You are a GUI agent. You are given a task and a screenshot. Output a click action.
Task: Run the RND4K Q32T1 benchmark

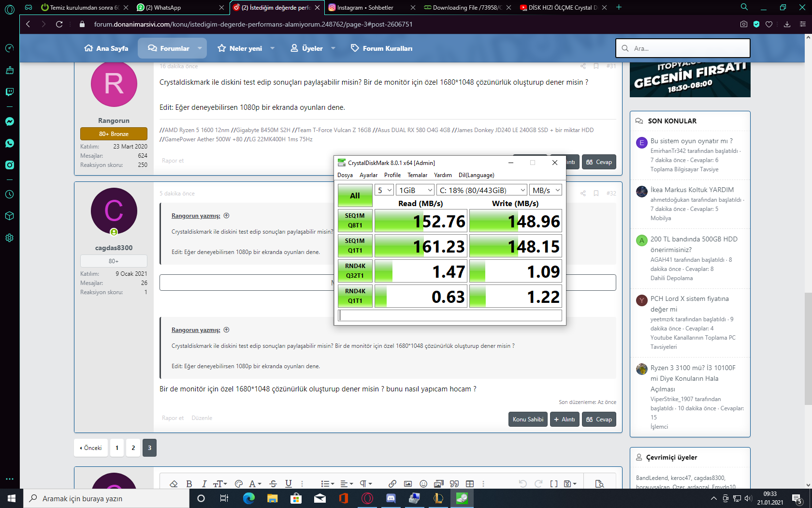pos(355,271)
